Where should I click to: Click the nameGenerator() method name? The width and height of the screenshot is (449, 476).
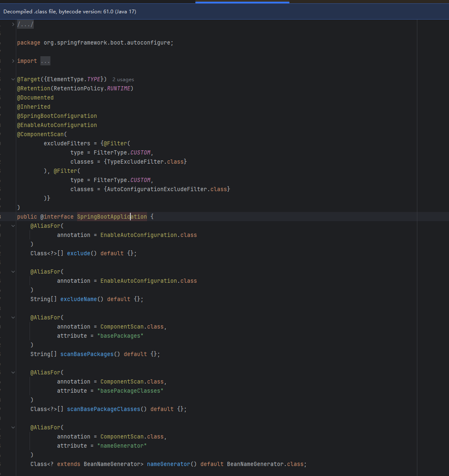click(x=169, y=464)
